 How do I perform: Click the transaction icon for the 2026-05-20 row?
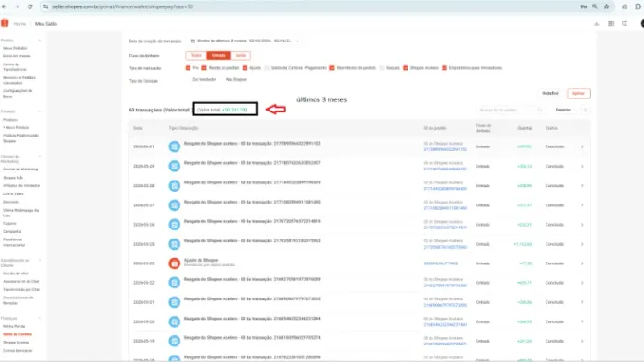(x=175, y=321)
